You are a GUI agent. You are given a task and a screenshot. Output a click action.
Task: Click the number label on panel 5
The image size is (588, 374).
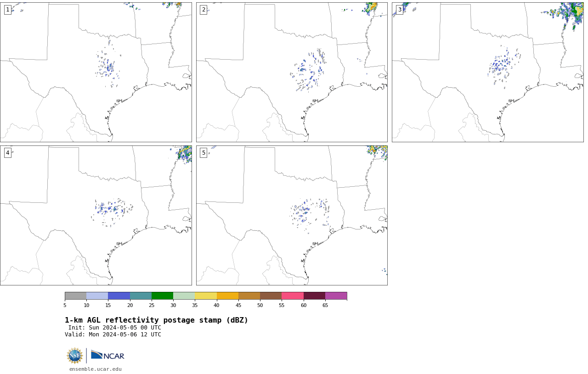click(204, 153)
